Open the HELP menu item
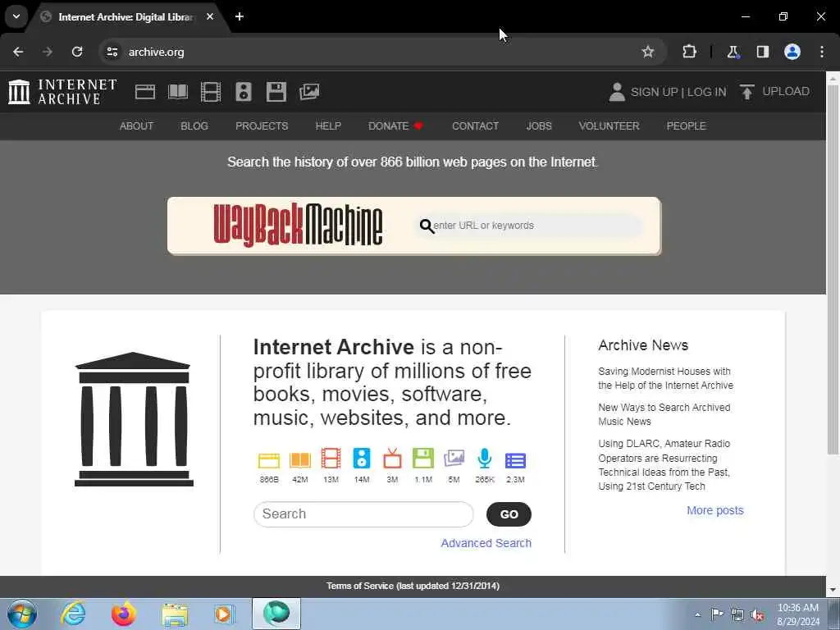This screenshot has height=630, width=840. tap(328, 126)
